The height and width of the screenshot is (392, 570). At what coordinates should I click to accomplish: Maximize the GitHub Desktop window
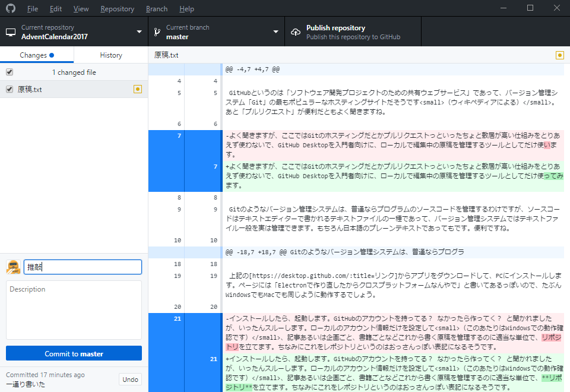tap(530, 8)
